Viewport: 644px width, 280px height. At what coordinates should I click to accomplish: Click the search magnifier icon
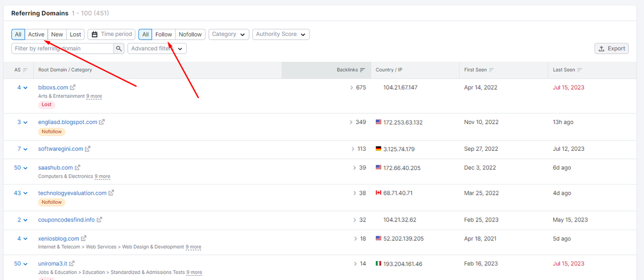coord(119,48)
